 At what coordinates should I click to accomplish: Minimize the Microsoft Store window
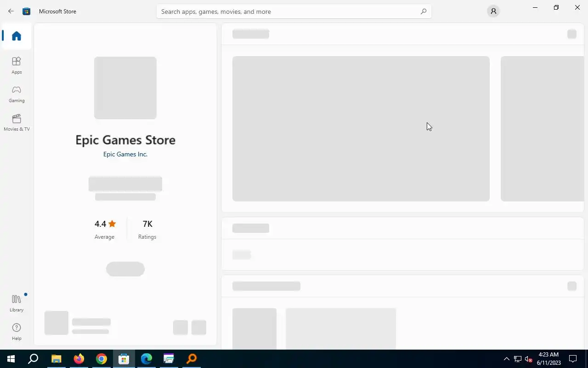click(535, 7)
